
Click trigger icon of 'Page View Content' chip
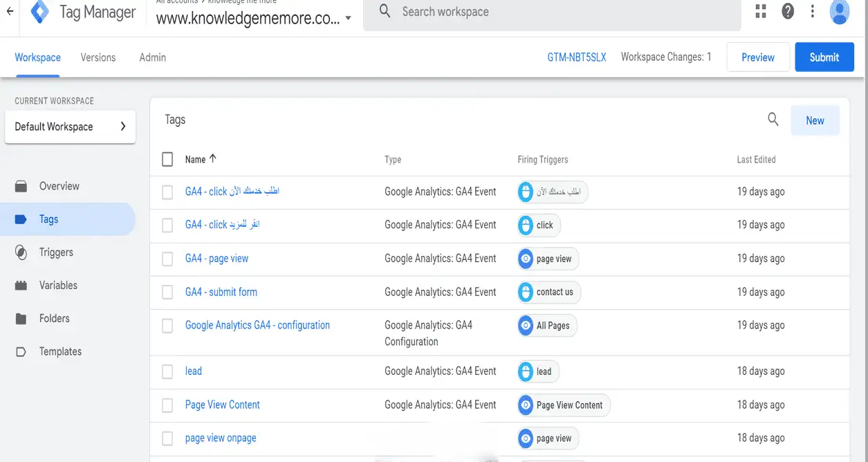click(526, 405)
